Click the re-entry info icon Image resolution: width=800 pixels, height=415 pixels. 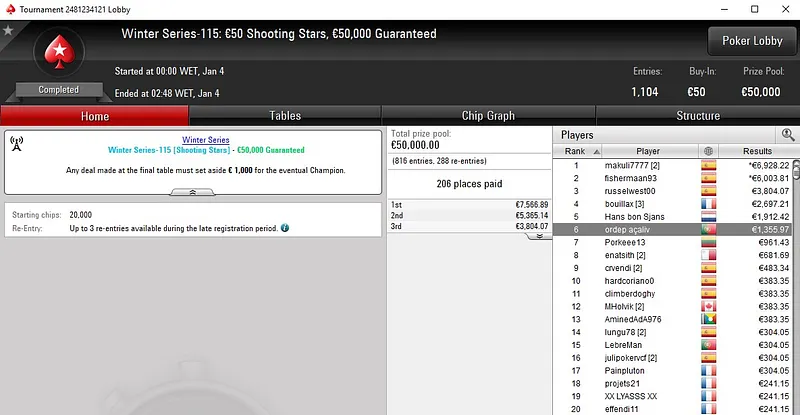point(286,227)
